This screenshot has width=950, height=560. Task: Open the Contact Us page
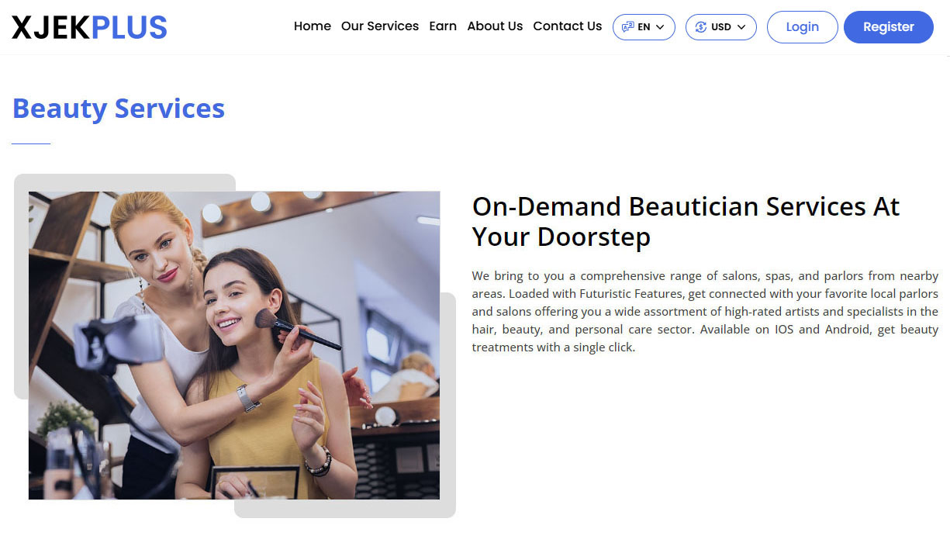coord(567,26)
